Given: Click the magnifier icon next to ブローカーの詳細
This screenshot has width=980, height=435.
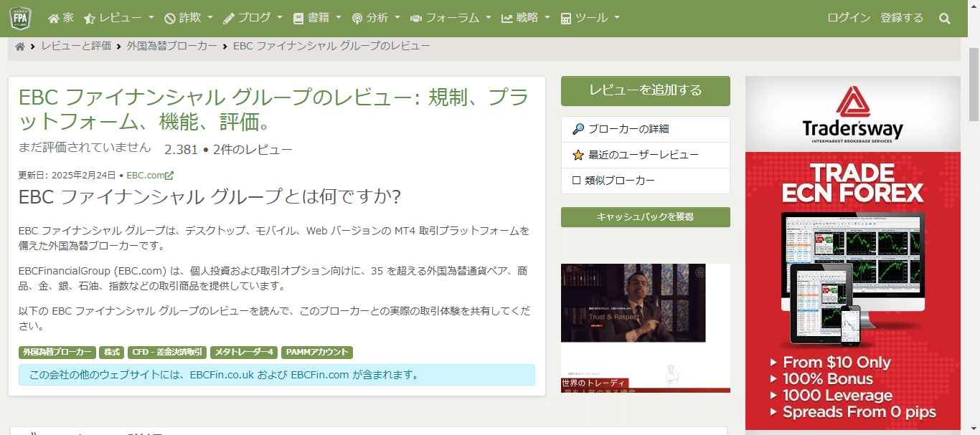Looking at the screenshot, I should (x=578, y=129).
